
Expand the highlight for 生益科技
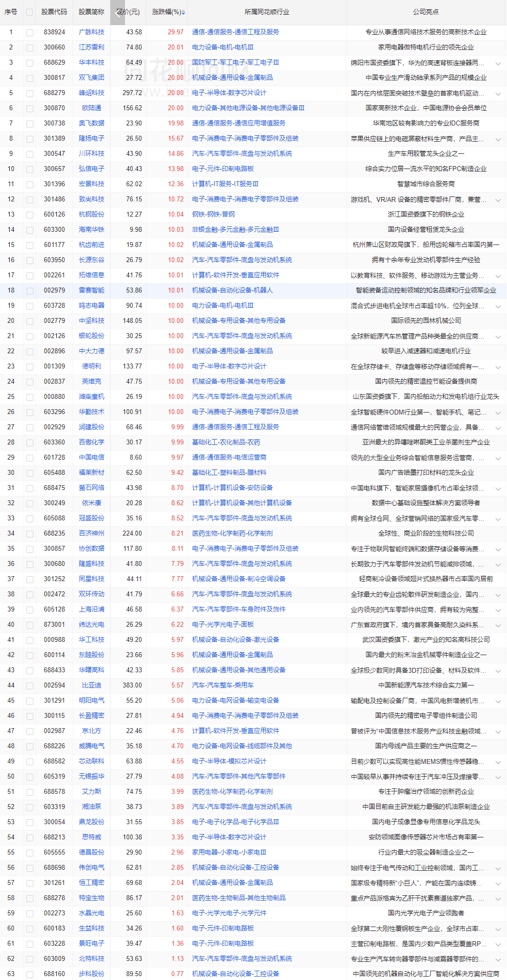tap(498, 929)
